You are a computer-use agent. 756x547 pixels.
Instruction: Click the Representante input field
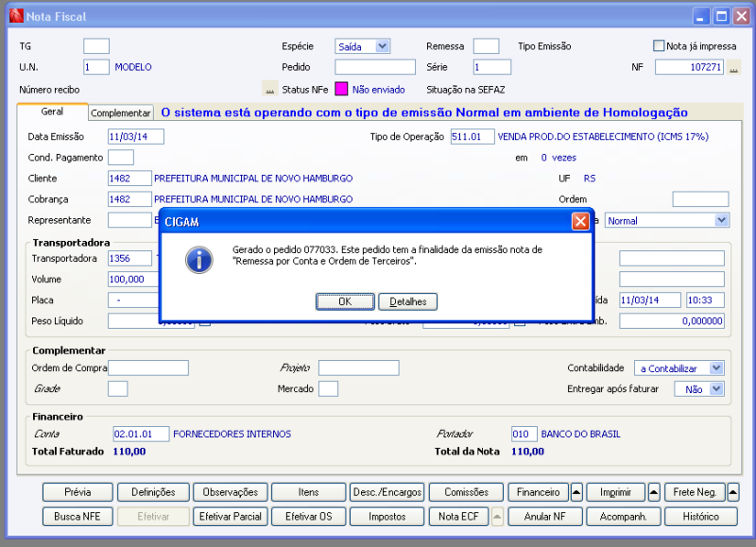click(x=129, y=220)
